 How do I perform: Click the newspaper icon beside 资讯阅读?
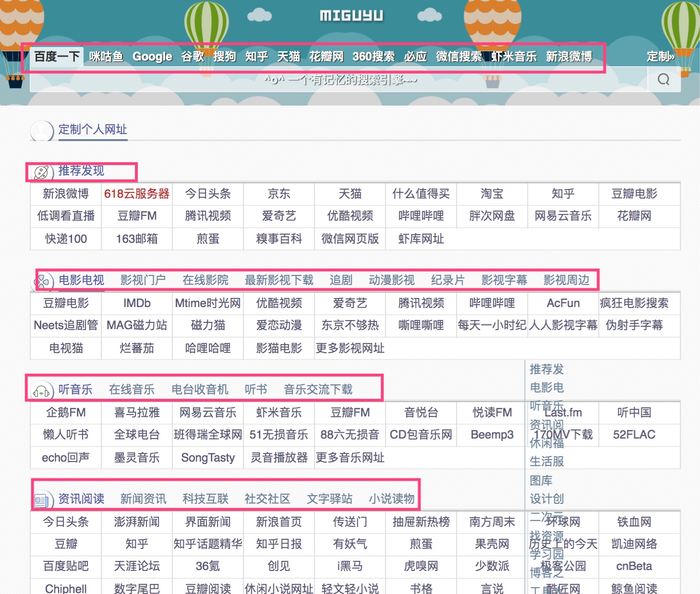[42, 501]
